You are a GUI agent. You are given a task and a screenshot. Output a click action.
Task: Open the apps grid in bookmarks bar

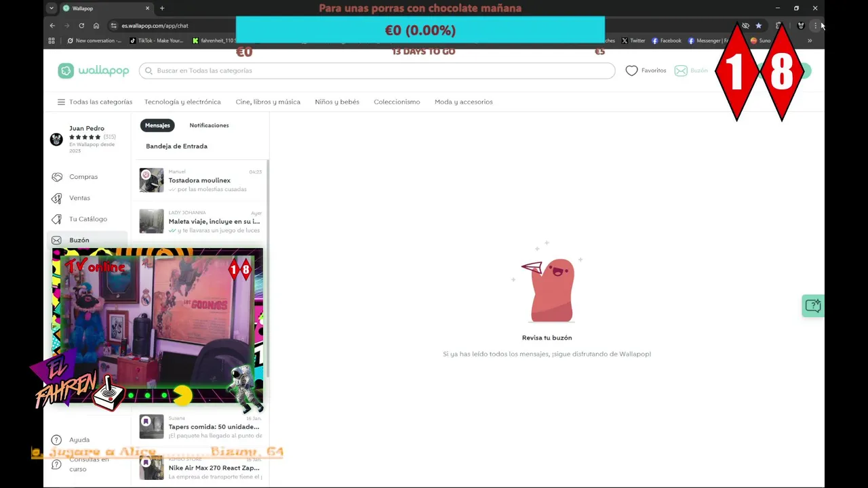point(52,41)
